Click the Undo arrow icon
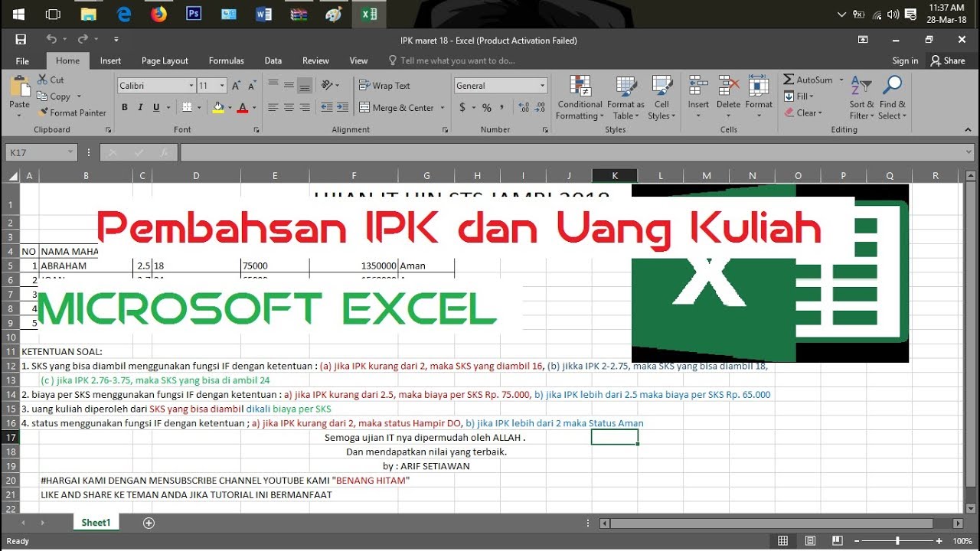 (51, 40)
